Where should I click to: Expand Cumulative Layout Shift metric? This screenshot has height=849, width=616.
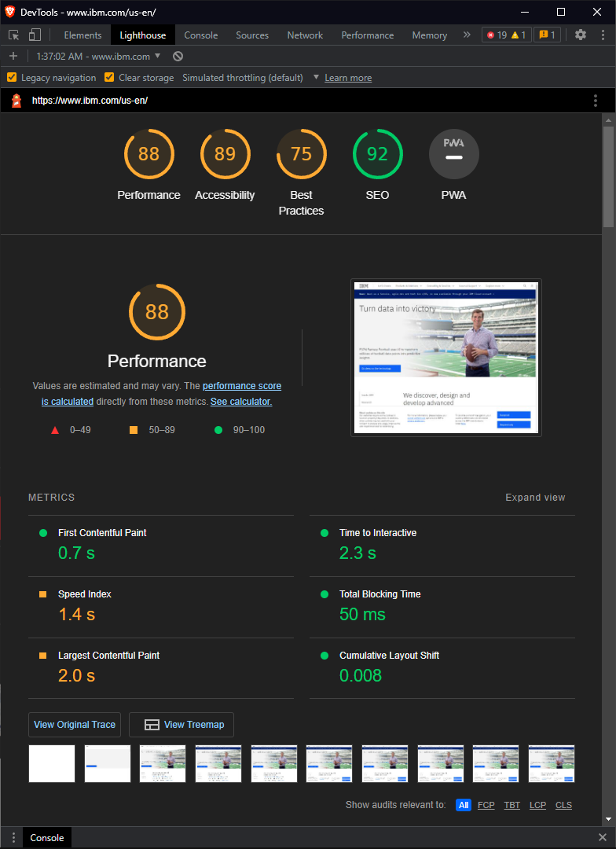[442, 668]
